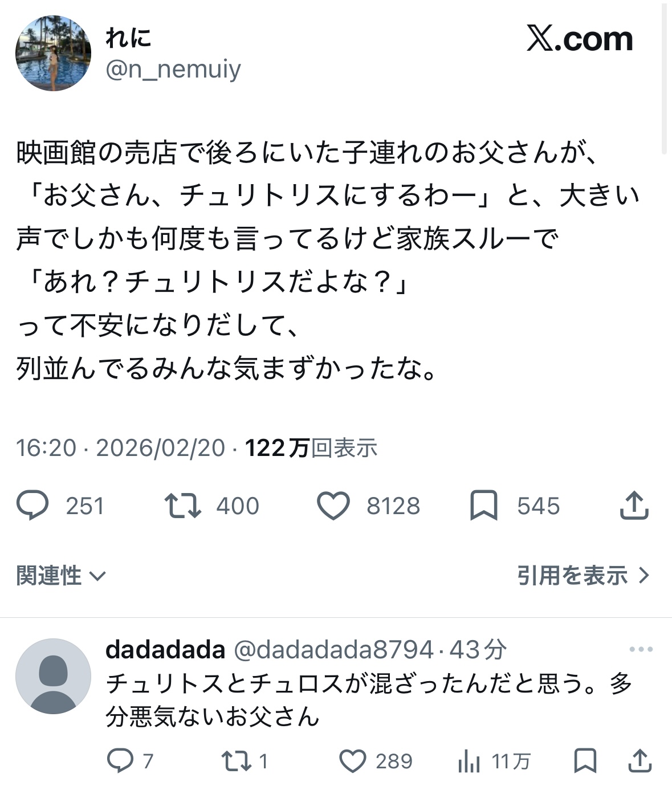Like dadadada's reply
This screenshot has height=790, width=672.
coord(353,760)
